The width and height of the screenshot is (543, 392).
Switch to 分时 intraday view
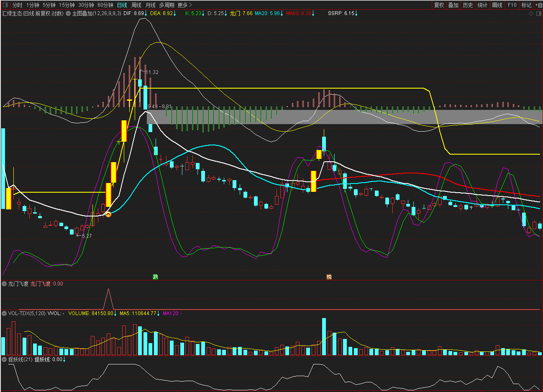click(17, 5)
